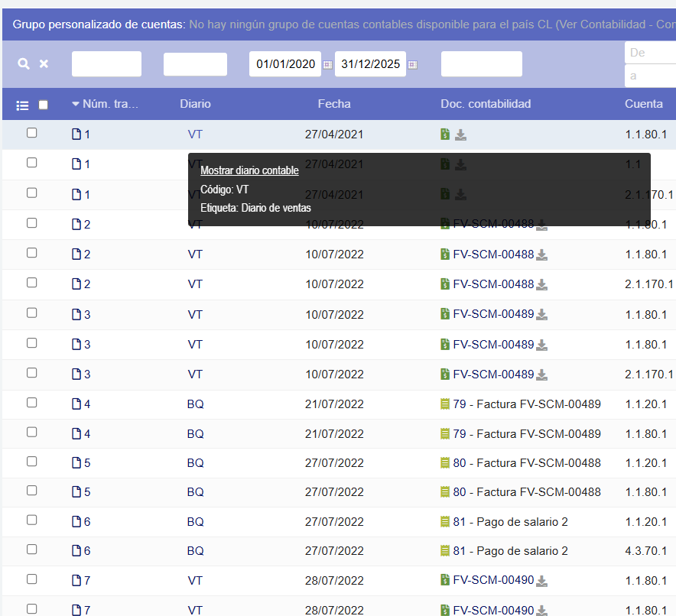The image size is (676, 616).
Task: Open the column selector list icon in header
Action: pos(22,105)
